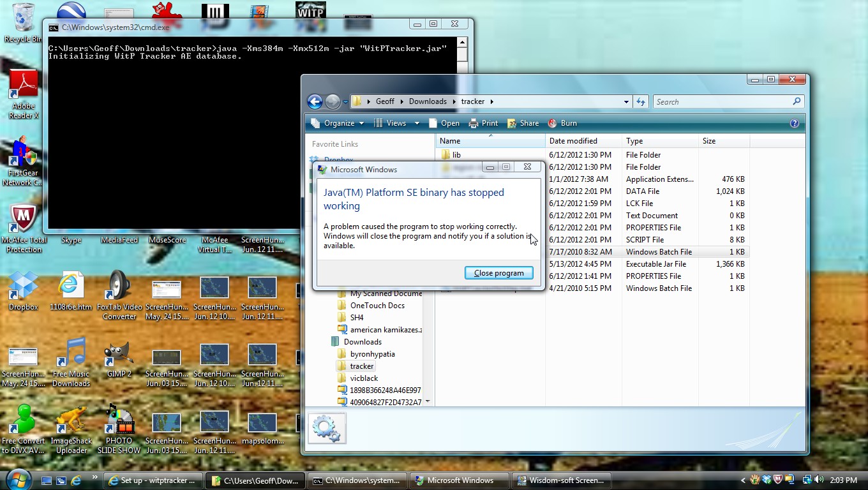Open McAfee Total Protection desktop icon
The width and height of the screenshot is (868, 490).
click(24, 228)
